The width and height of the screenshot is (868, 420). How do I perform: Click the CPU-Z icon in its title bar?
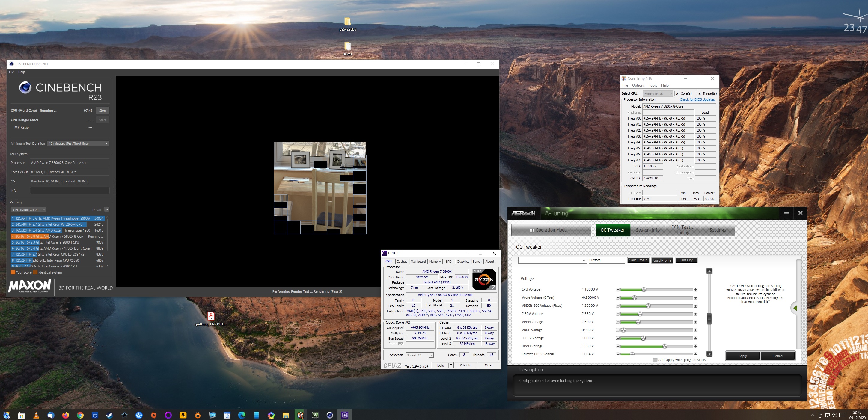(x=385, y=253)
